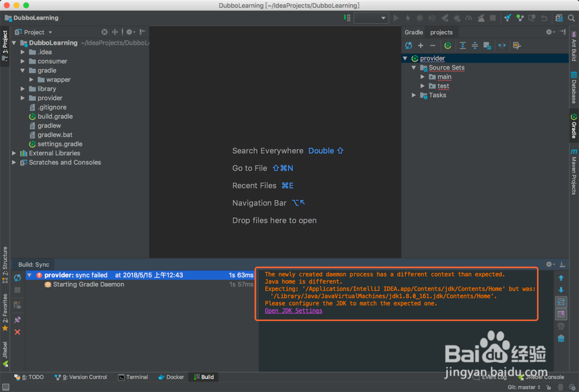Open Version Control tool window tab
The width and height of the screenshot is (579, 392).
(x=80, y=378)
